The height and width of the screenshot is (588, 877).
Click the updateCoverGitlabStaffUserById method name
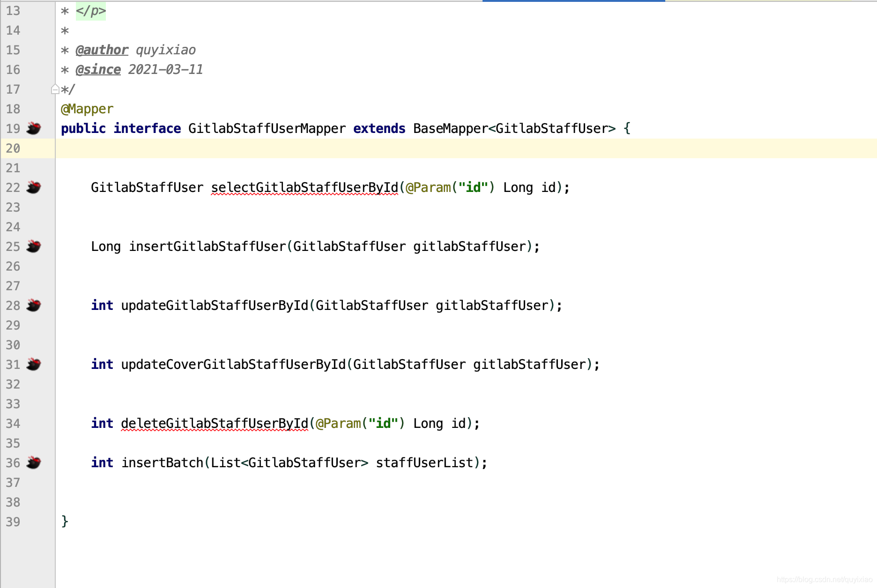click(x=233, y=364)
